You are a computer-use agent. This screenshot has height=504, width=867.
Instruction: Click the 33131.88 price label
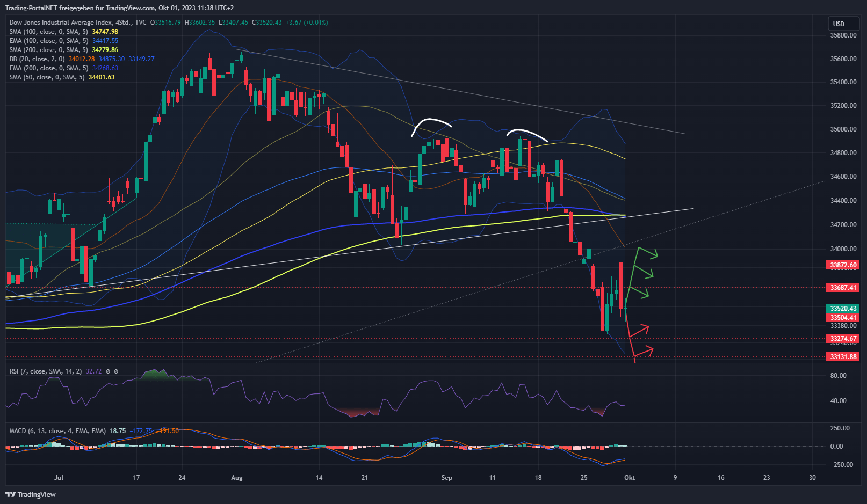pos(843,357)
